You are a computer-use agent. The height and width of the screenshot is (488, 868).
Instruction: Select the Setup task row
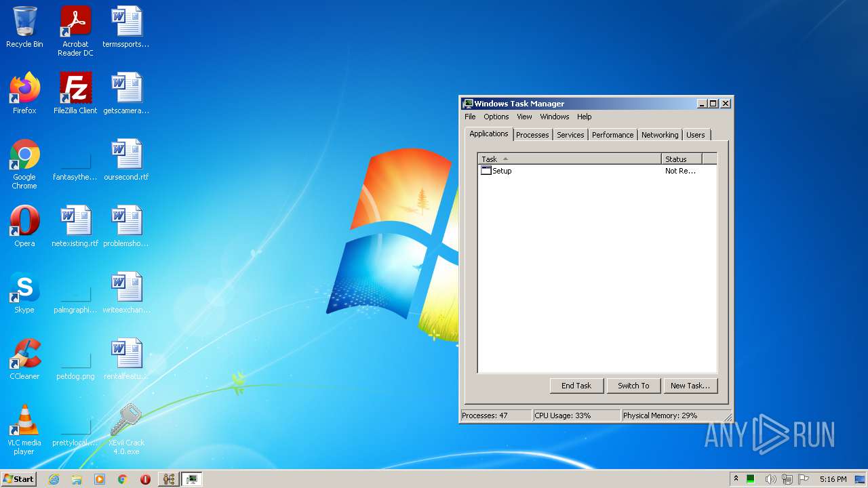click(x=597, y=171)
